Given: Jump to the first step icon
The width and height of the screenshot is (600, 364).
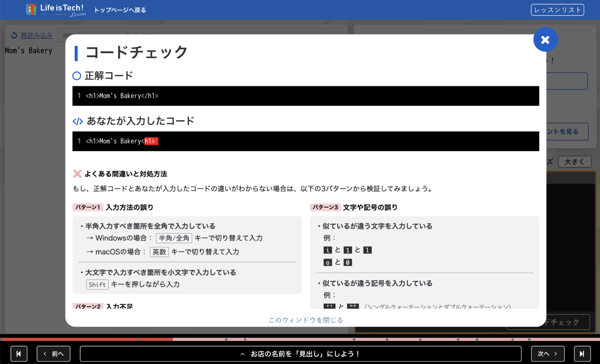Looking at the screenshot, I should [x=19, y=354].
